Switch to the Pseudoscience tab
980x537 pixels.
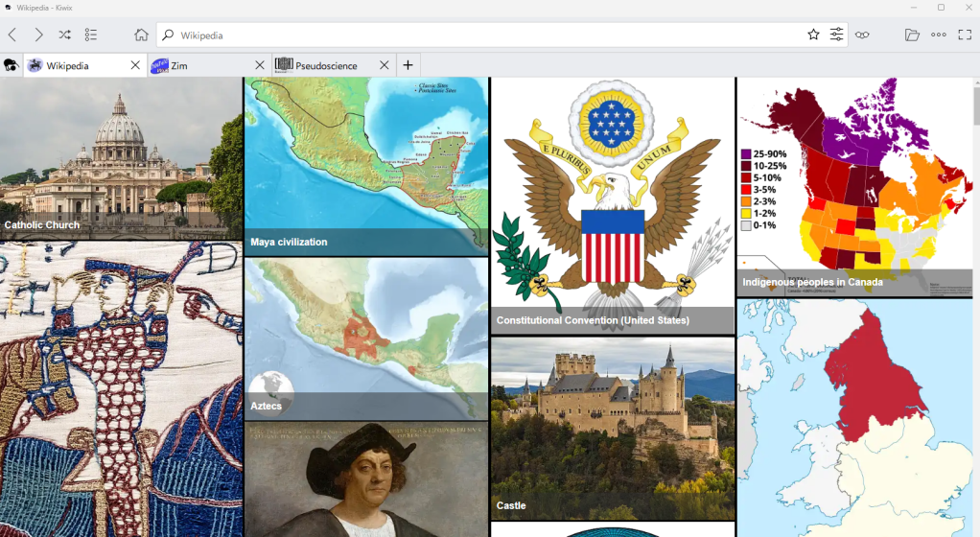pos(326,65)
